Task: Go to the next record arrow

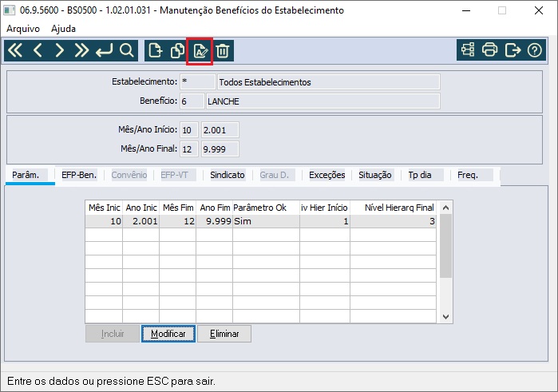Action: [59, 50]
